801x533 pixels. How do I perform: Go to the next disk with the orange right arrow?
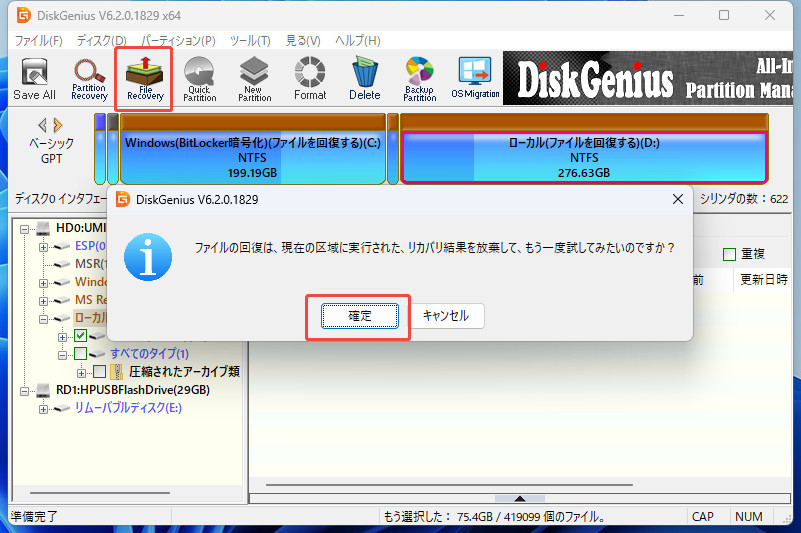coord(58,125)
